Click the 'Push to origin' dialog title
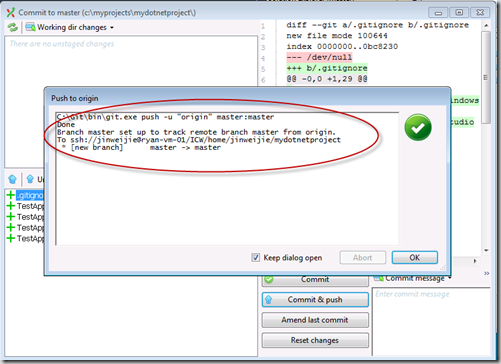 75,98
